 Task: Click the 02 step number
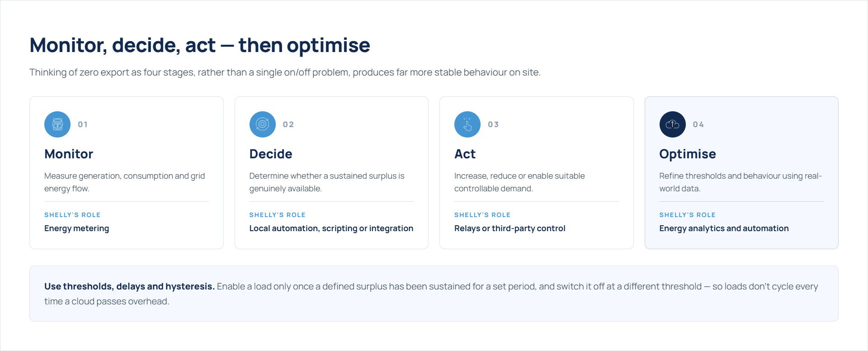tap(288, 124)
